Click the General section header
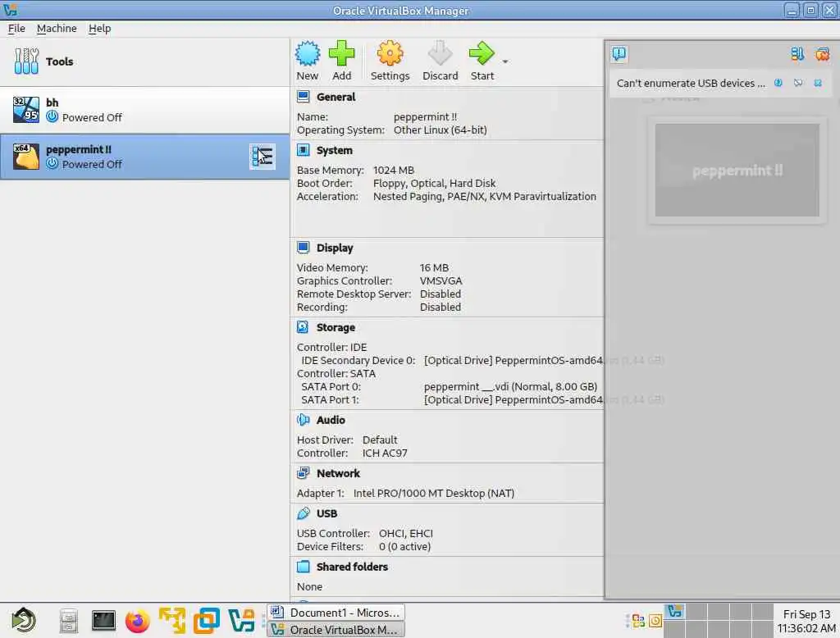The height and width of the screenshot is (638, 840). [336, 97]
